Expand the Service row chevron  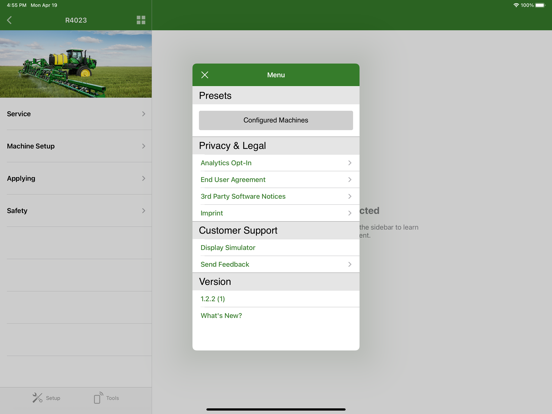point(143,114)
